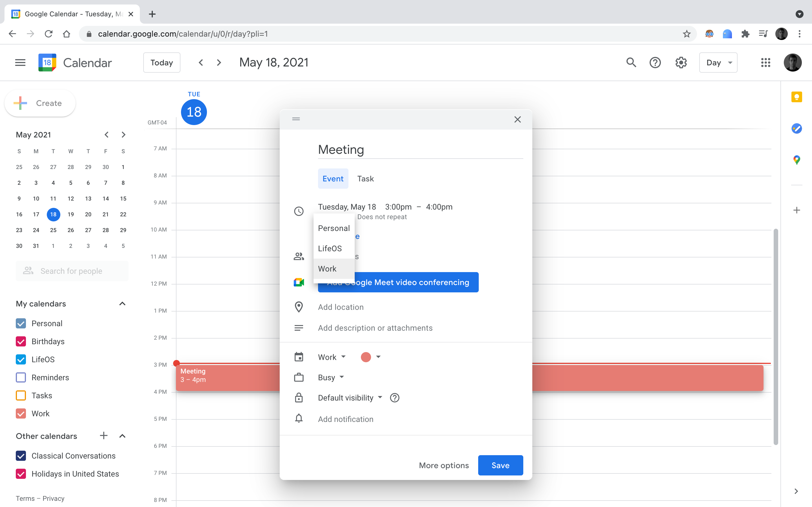812x507 pixels.
Task: Toggle the LifeOS calendar visibility
Action: 21,359
